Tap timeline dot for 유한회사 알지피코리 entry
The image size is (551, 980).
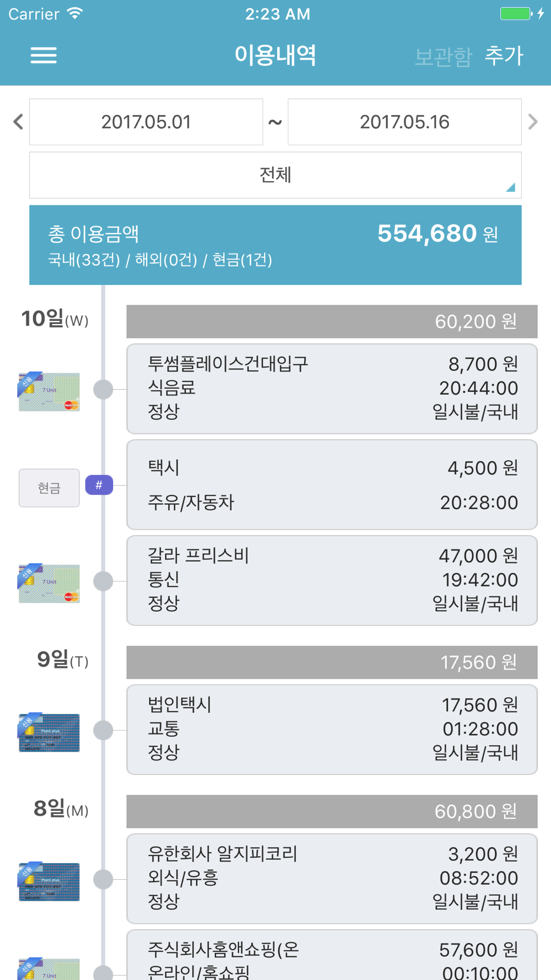(x=103, y=879)
